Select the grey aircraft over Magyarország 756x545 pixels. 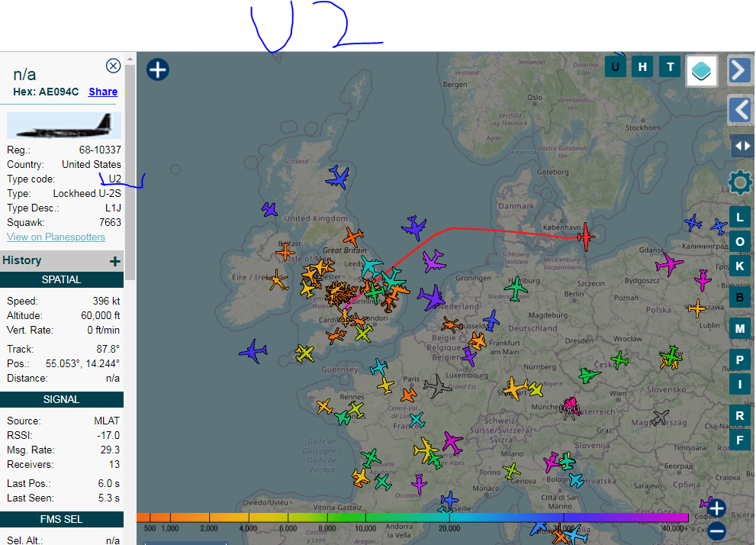(x=660, y=418)
